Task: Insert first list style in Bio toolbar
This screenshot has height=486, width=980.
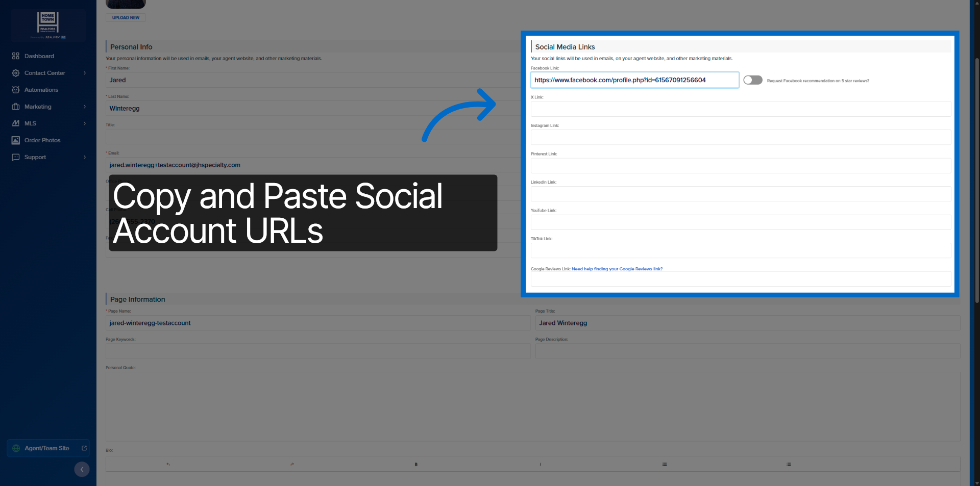Action: 665,464
